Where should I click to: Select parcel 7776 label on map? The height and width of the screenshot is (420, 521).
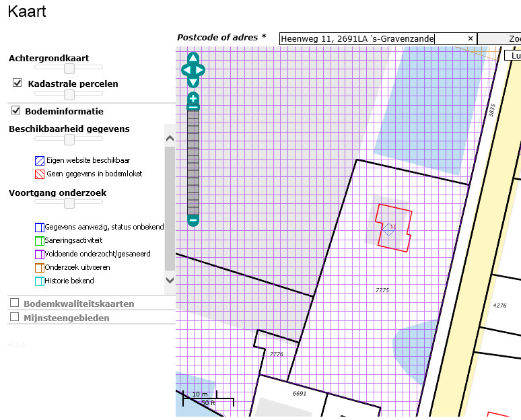coord(277,354)
